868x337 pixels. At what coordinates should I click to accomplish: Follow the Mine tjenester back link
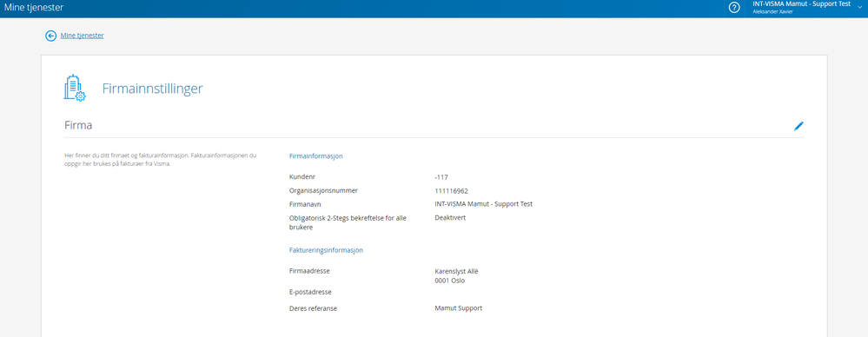(x=82, y=36)
